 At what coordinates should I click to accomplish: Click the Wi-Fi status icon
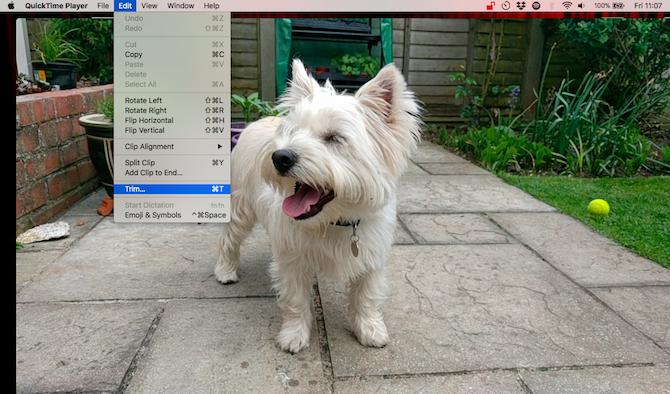567,6
